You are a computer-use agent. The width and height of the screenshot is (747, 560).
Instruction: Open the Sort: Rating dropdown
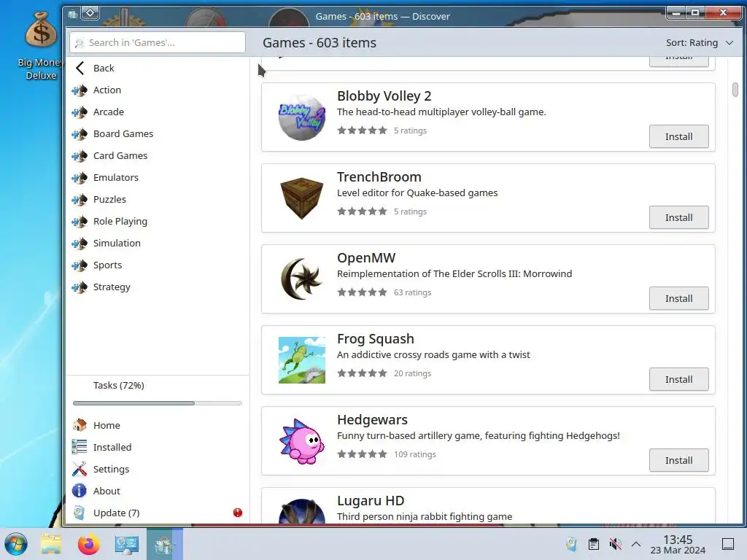point(700,43)
